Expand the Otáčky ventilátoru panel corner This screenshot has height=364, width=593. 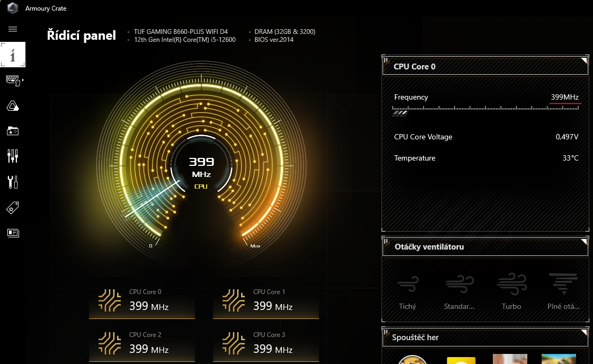pos(584,241)
